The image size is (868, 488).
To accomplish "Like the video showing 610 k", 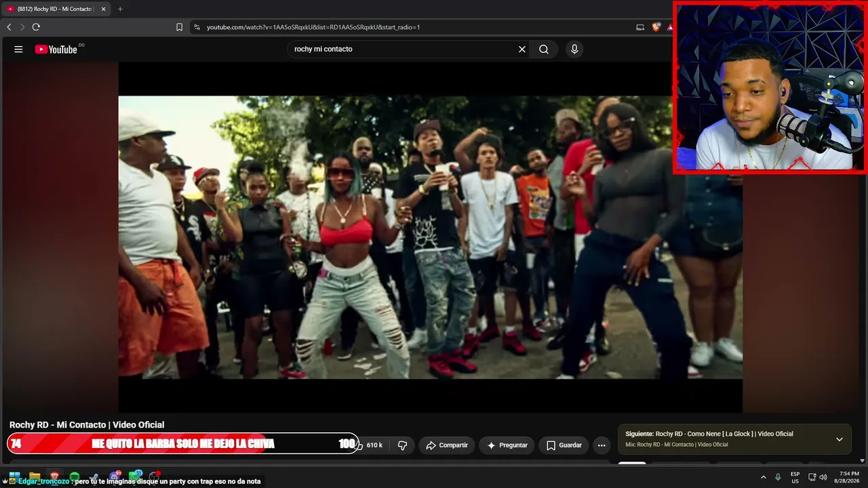I will point(370,445).
